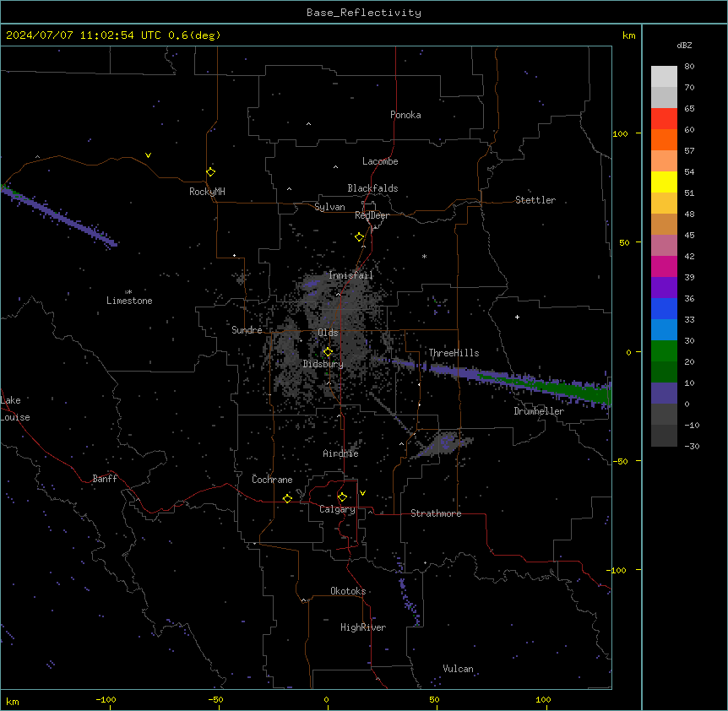The height and width of the screenshot is (711, 728).
Task: Click the -100 km tick on right axis
Action: 617,570
